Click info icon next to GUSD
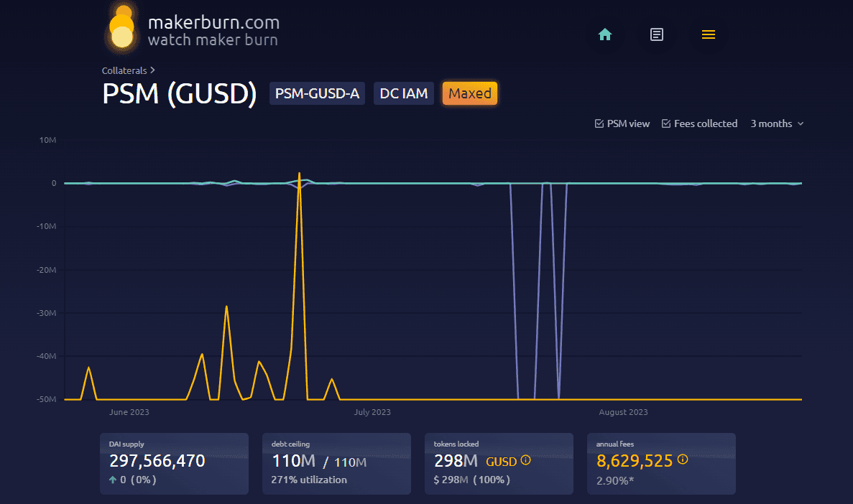Viewport: 853px width, 504px height. [x=525, y=460]
